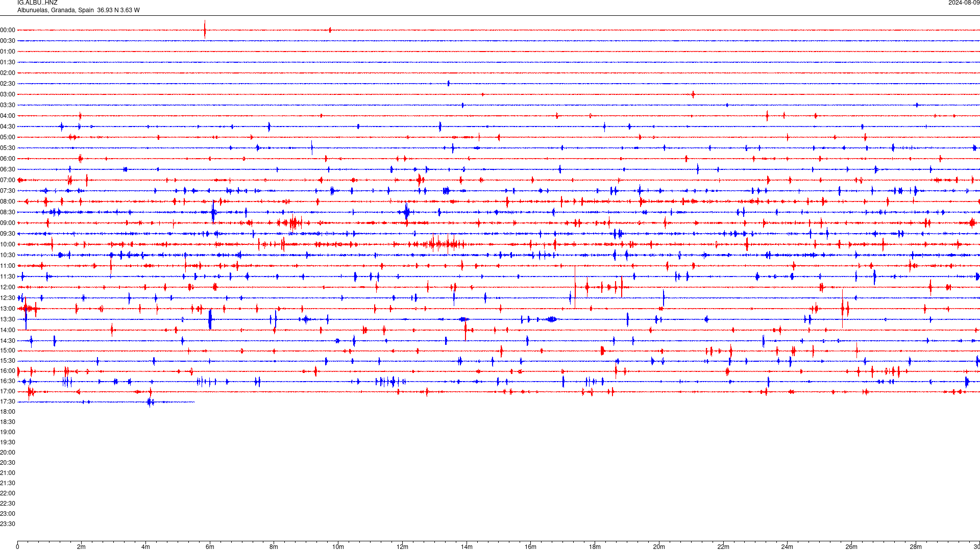This screenshot has width=980, height=551.
Task: Select the 06:30 time row label
Action: [8, 169]
